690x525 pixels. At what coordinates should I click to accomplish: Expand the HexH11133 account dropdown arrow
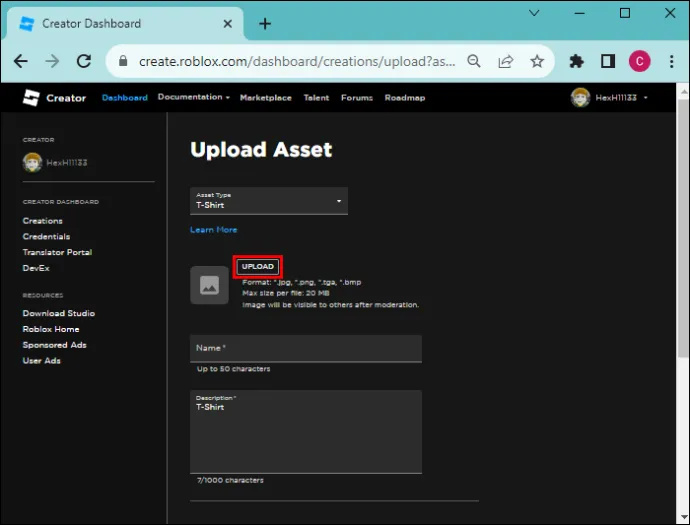(x=646, y=98)
